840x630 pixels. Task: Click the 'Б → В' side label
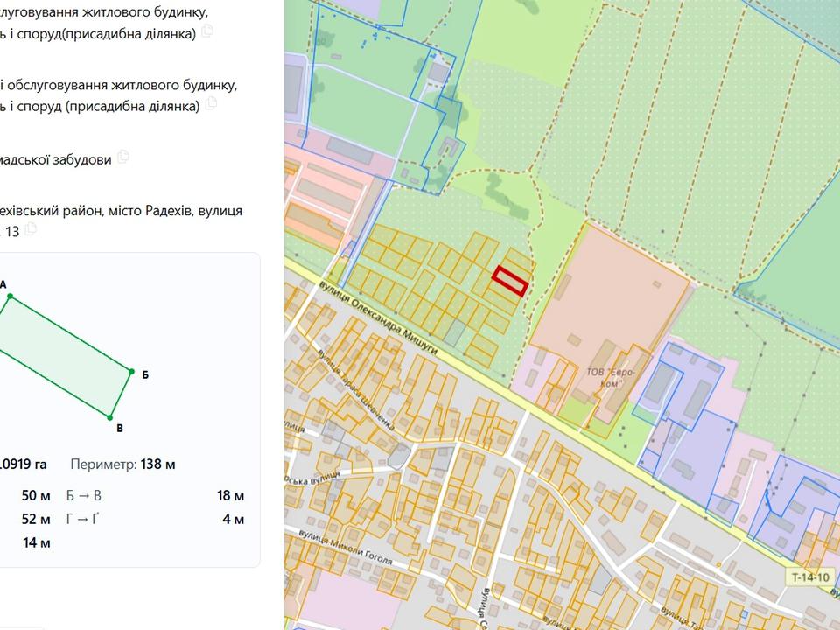click(x=84, y=495)
